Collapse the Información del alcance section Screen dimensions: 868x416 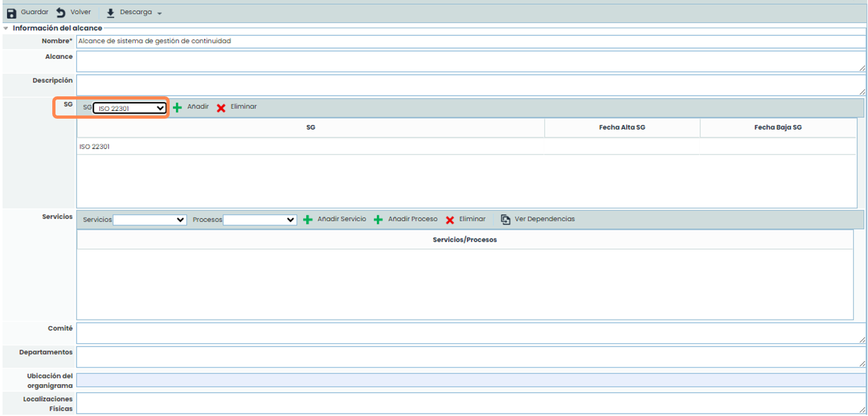[6, 28]
